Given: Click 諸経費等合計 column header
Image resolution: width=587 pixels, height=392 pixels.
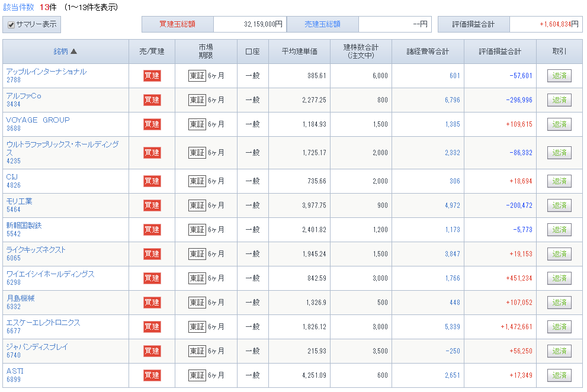Looking at the screenshot, I should [428, 52].
